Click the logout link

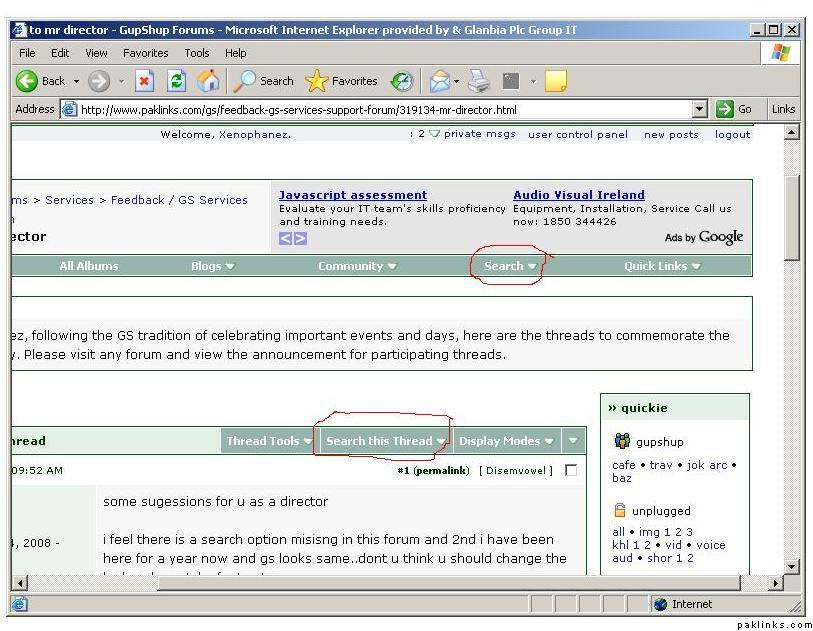(x=732, y=134)
